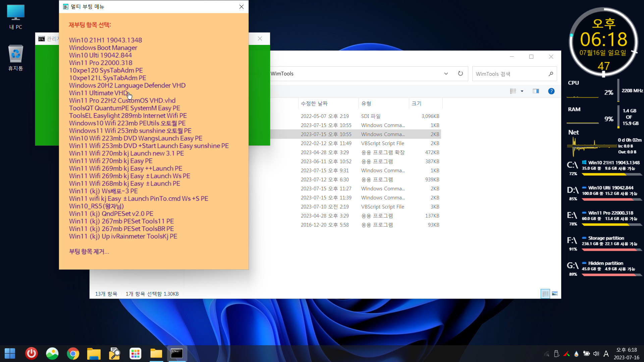Open File Explorer folder icon in taskbar
This screenshot has width=644, height=362.
pos(94,353)
